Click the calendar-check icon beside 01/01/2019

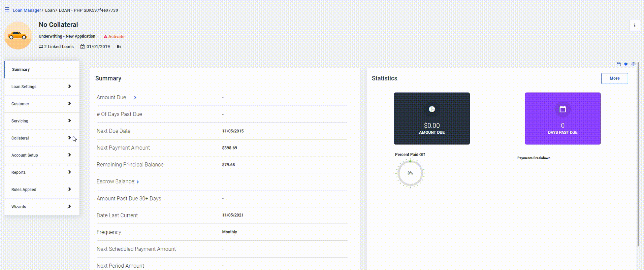[83, 47]
